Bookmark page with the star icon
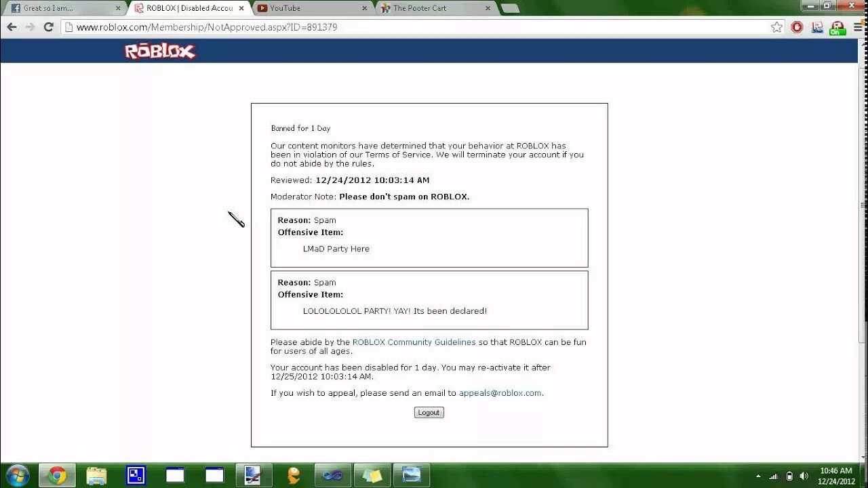Viewport: 868px width, 488px height. click(776, 27)
